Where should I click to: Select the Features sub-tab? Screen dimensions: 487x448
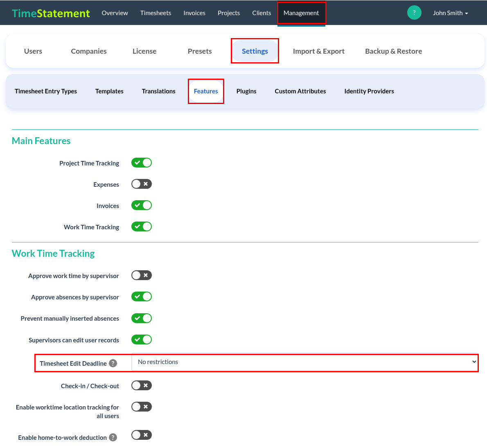pos(206,91)
